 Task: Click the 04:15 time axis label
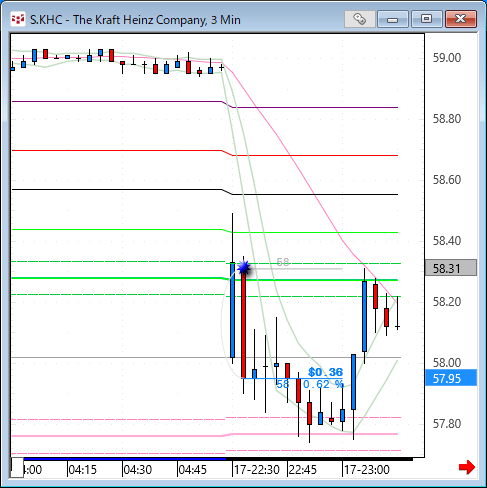[82, 470]
